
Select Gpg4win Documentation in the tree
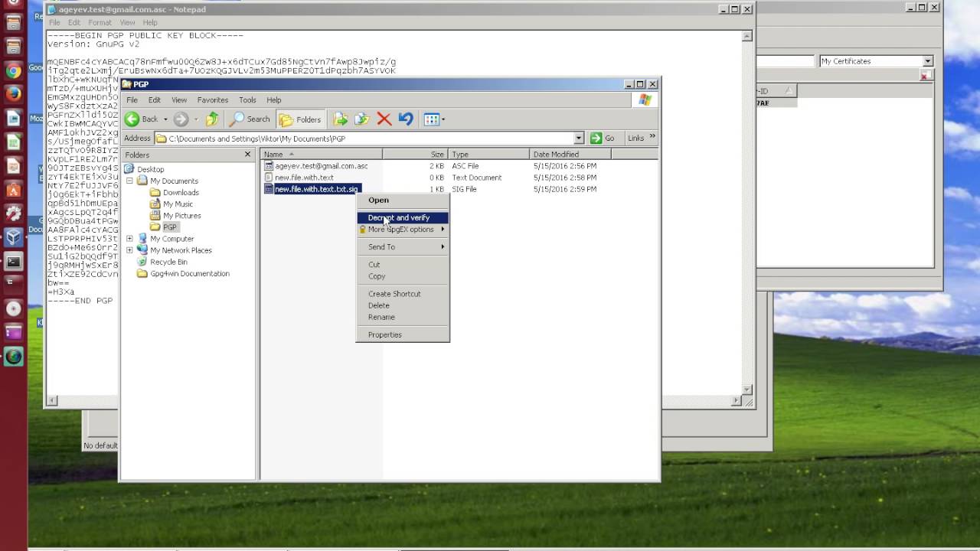pyautogui.click(x=190, y=273)
